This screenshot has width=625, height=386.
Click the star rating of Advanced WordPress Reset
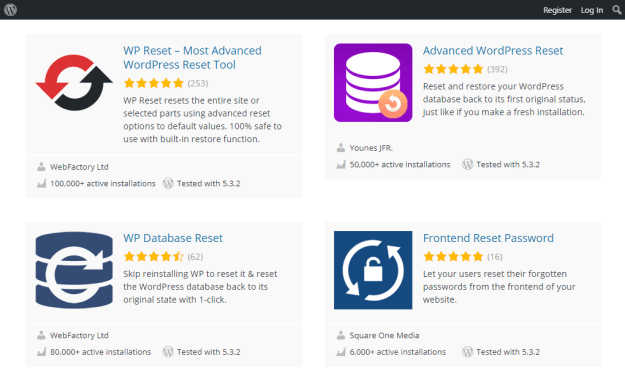[453, 69]
